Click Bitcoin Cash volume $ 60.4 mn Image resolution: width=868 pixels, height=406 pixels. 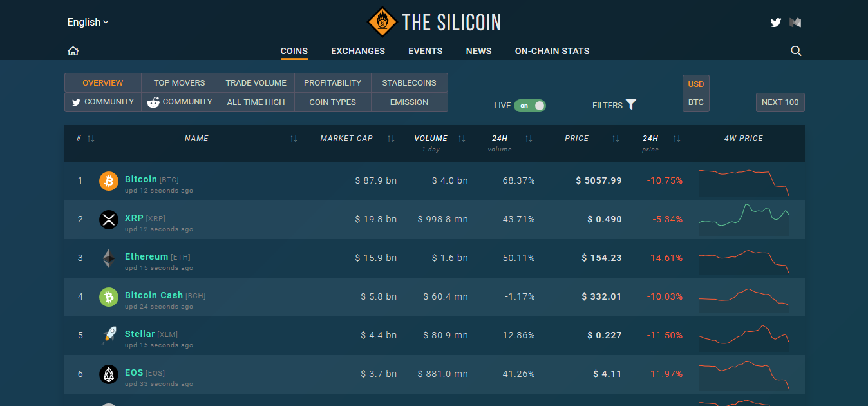pos(446,296)
